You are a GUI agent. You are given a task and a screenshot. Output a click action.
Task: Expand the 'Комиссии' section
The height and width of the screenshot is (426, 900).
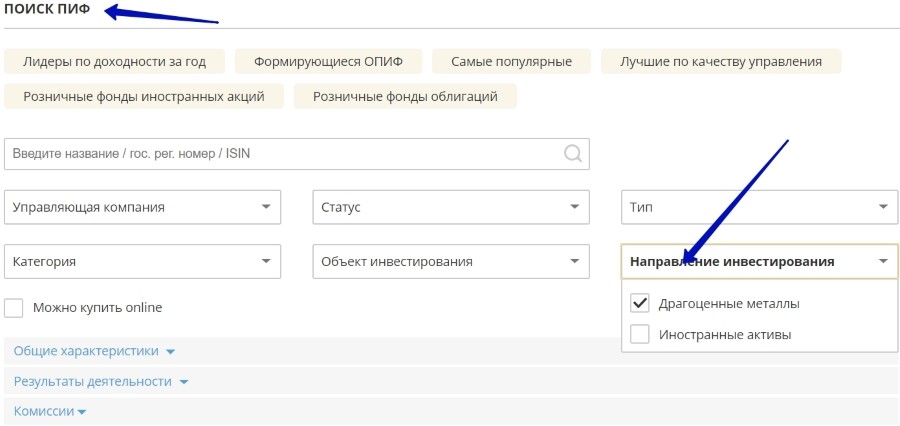(50, 411)
